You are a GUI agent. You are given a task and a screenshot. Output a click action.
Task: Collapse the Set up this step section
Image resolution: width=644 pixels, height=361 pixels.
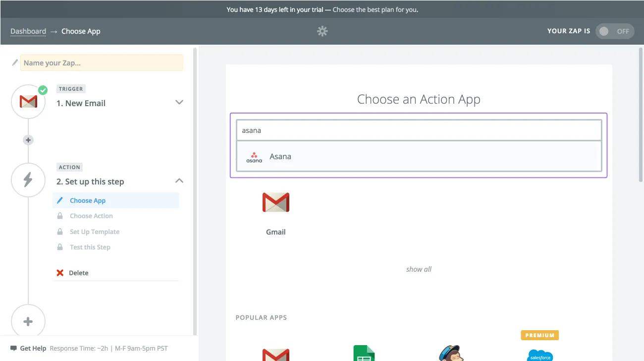179,181
